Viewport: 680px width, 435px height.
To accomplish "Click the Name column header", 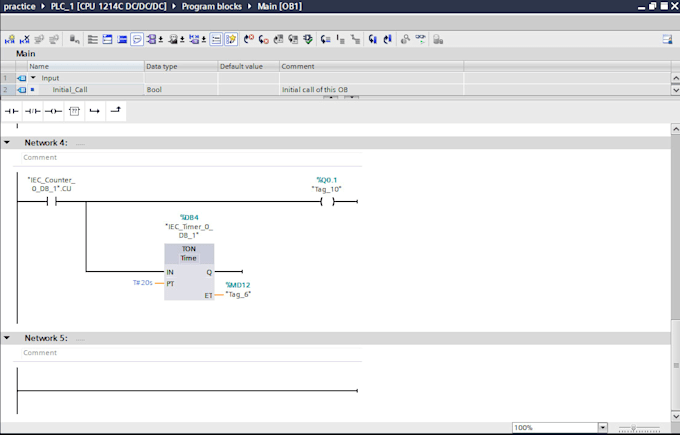I will point(86,66).
